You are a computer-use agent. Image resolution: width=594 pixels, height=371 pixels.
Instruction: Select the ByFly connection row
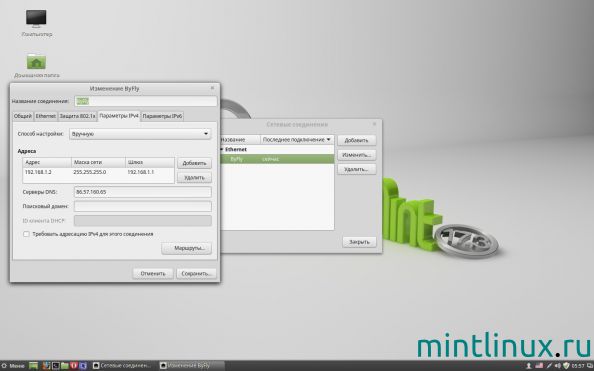coord(277,159)
